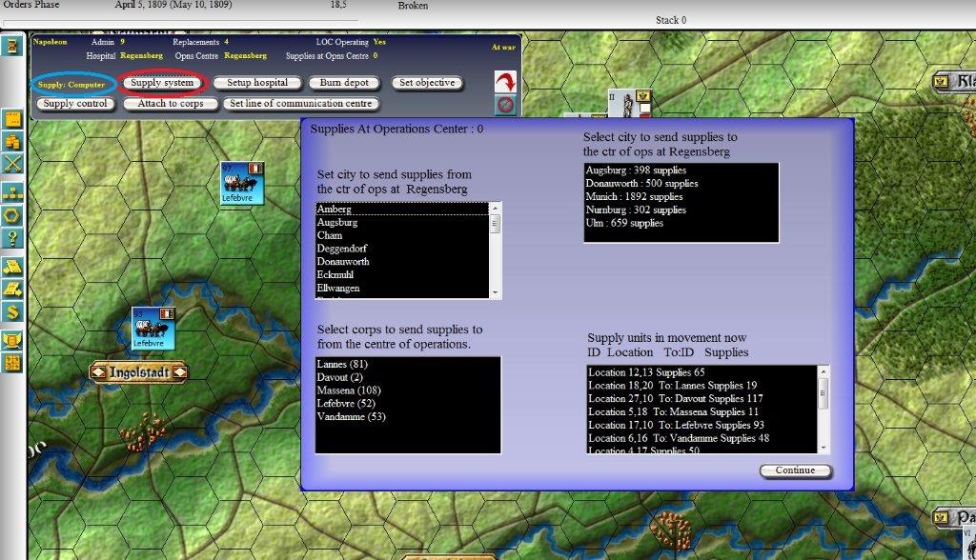Select Augsburg in the send-from city list

coord(402,222)
